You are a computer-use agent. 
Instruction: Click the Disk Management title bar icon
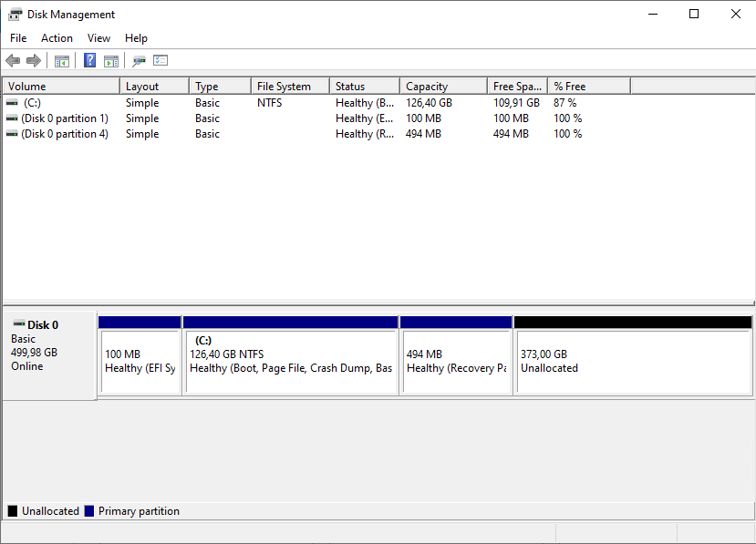[15, 14]
